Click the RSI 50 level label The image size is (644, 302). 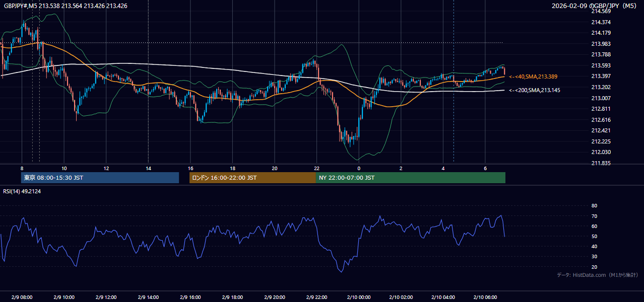[594, 237]
